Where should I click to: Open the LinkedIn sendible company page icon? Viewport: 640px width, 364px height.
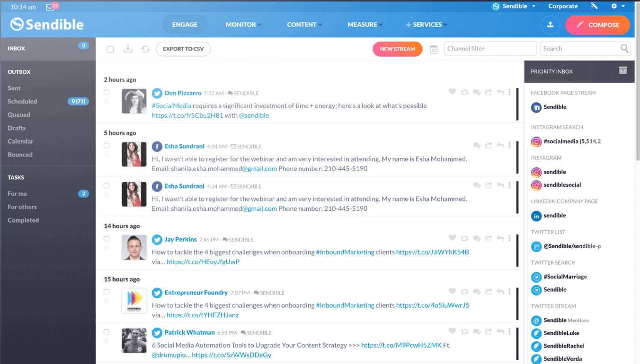point(536,216)
